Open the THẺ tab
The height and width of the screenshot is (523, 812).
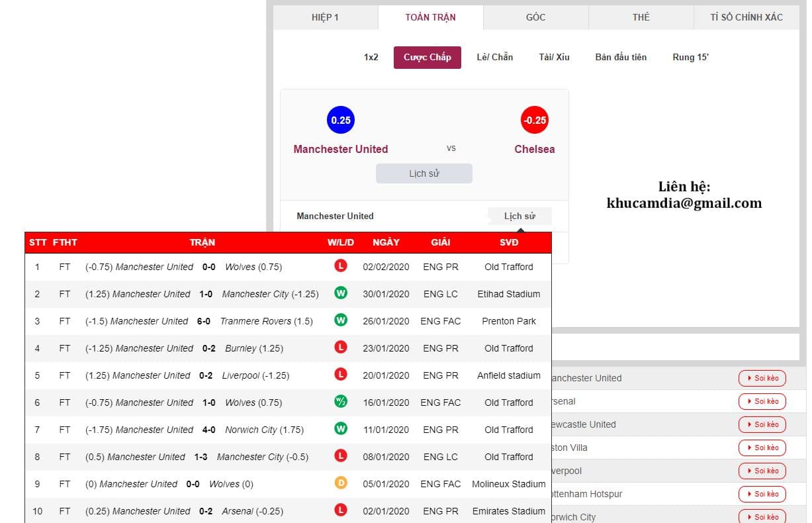tap(641, 17)
